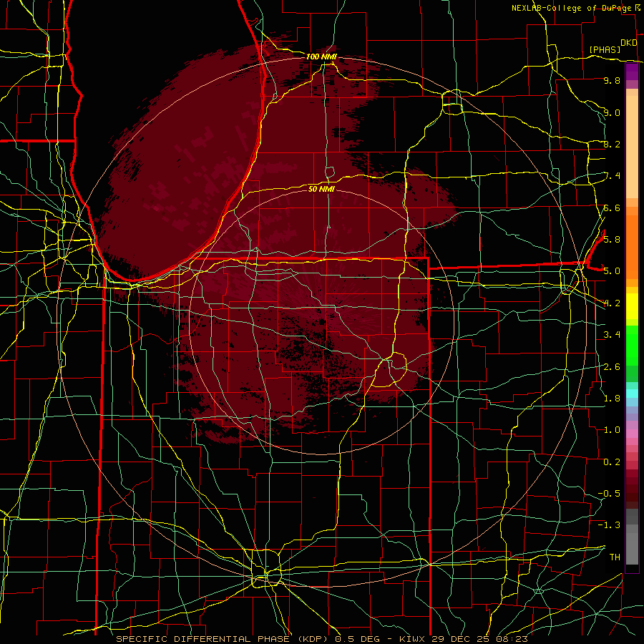644x644 pixels.
Task: Click the 2.6 legend value
Action: (x=612, y=366)
